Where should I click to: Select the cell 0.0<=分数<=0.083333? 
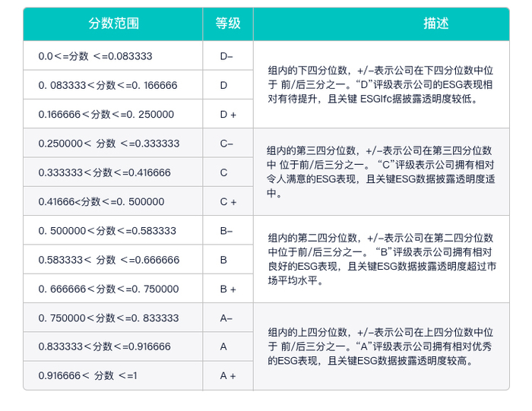tap(113, 56)
